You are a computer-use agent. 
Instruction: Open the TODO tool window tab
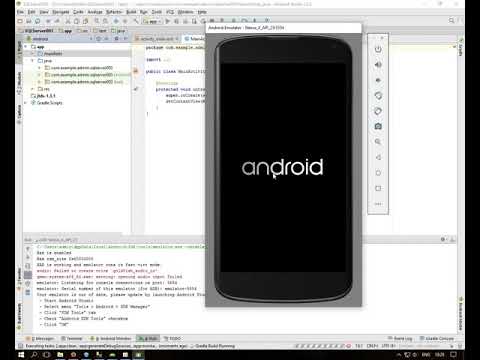172,338
